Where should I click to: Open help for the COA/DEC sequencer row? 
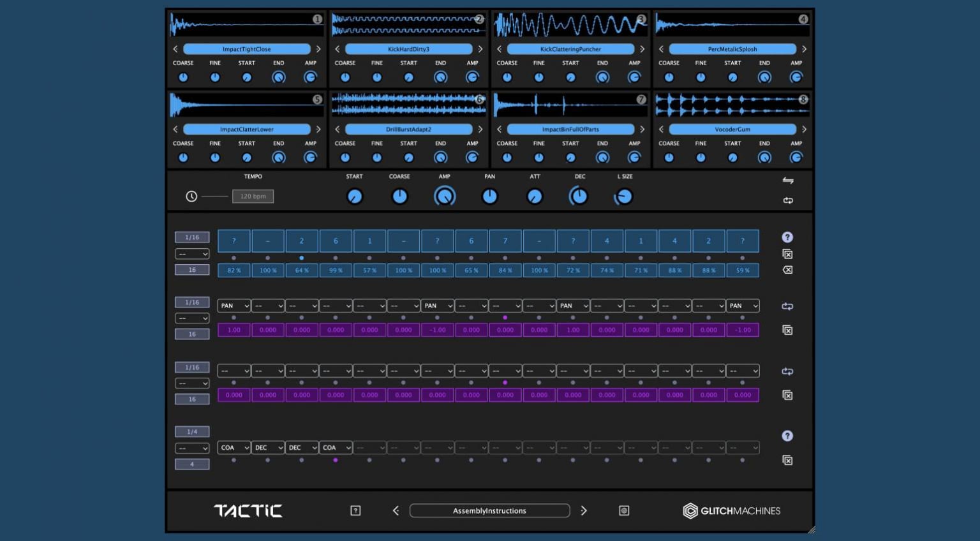pos(787,436)
